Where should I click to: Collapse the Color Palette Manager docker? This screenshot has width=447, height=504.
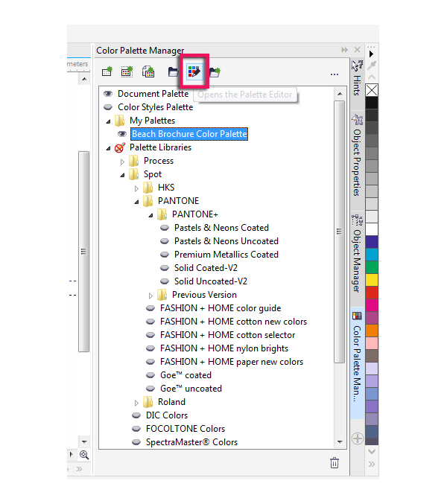click(345, 50)
